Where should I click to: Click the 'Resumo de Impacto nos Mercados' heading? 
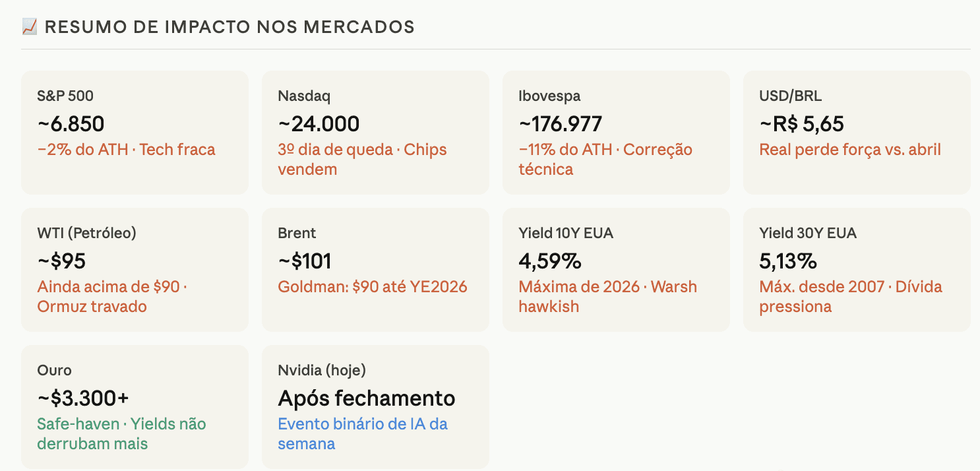(x=230, y=27)
